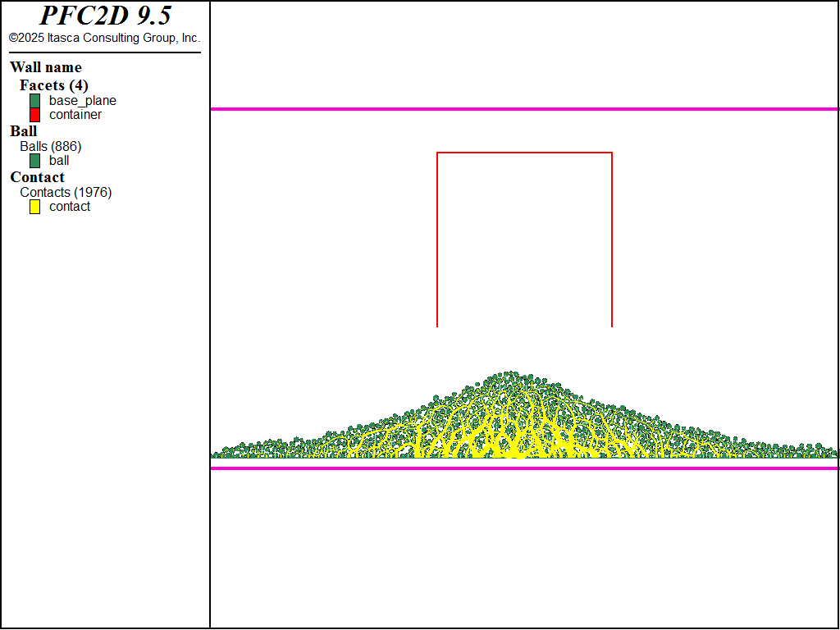Click the red container color swatch
The width and height of the screenshot is (840, 630).
[34, 115]
